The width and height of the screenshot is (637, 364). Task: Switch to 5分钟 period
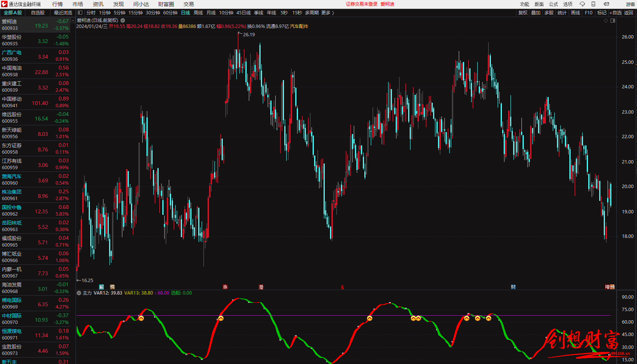point(119,13)
